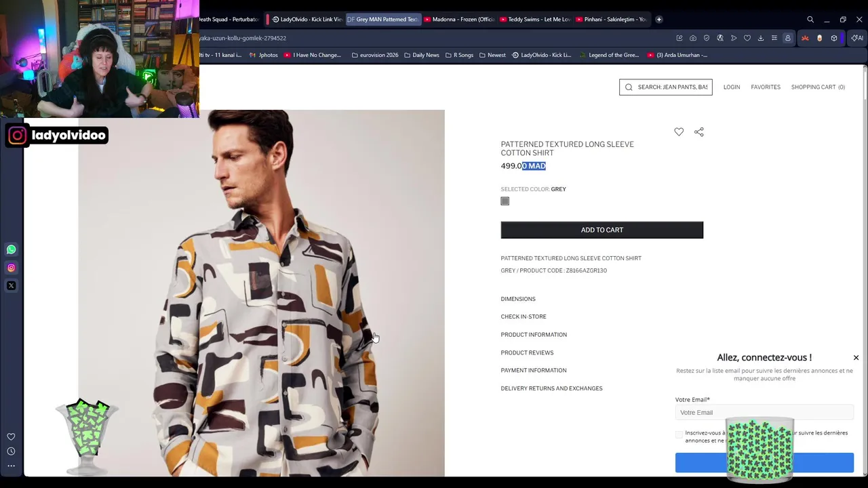Open WhatsApp in the Opera sidebar

pos(11,249)
